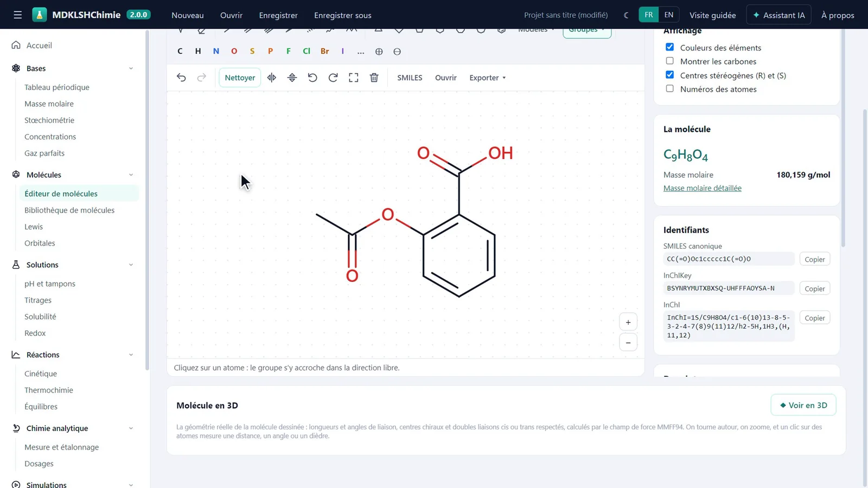This screenshot has width=868, height=488.
Task: Click the InChIKey value field
Action: click(729, 288)
